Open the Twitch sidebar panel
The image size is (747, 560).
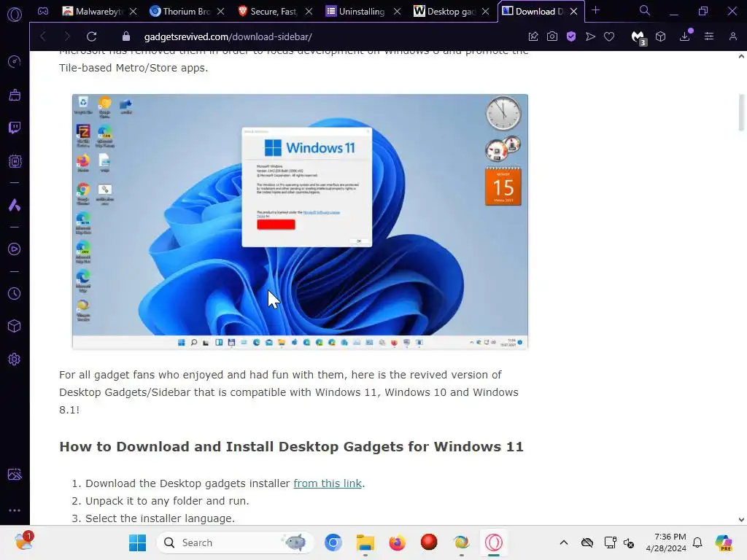pyautogui.click(x=15, y=128)
